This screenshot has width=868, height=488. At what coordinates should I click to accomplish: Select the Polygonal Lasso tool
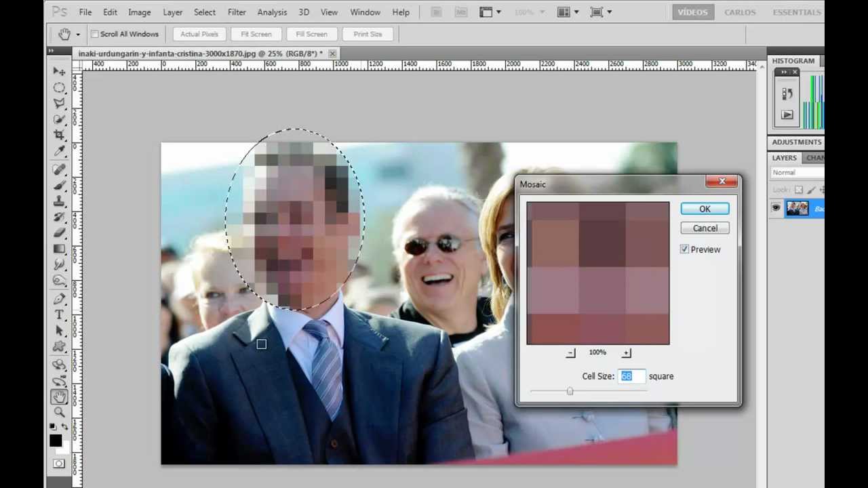pyautogui.click(x=60, y=103)
